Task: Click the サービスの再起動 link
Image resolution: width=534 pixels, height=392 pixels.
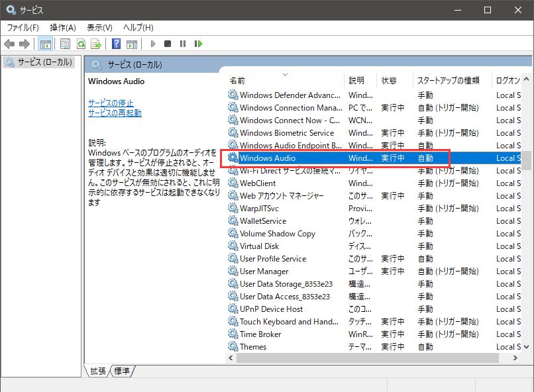Action: 115,113
